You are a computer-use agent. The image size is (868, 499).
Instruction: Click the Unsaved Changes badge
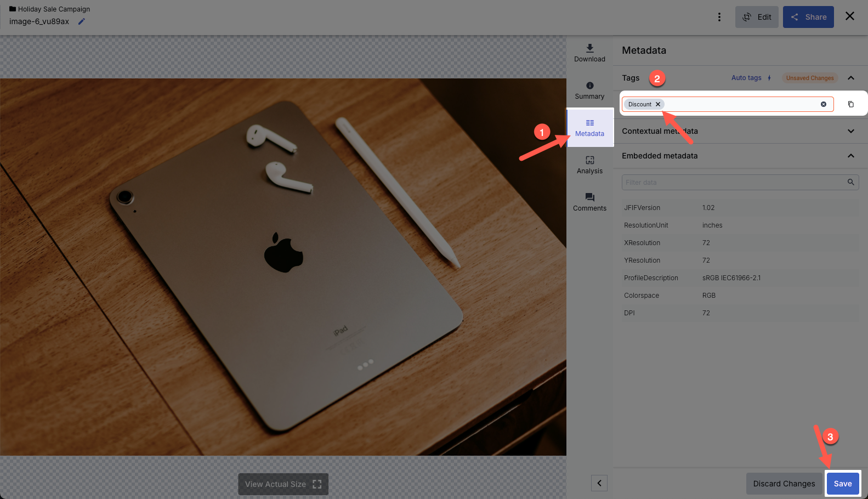pos(810,78)
